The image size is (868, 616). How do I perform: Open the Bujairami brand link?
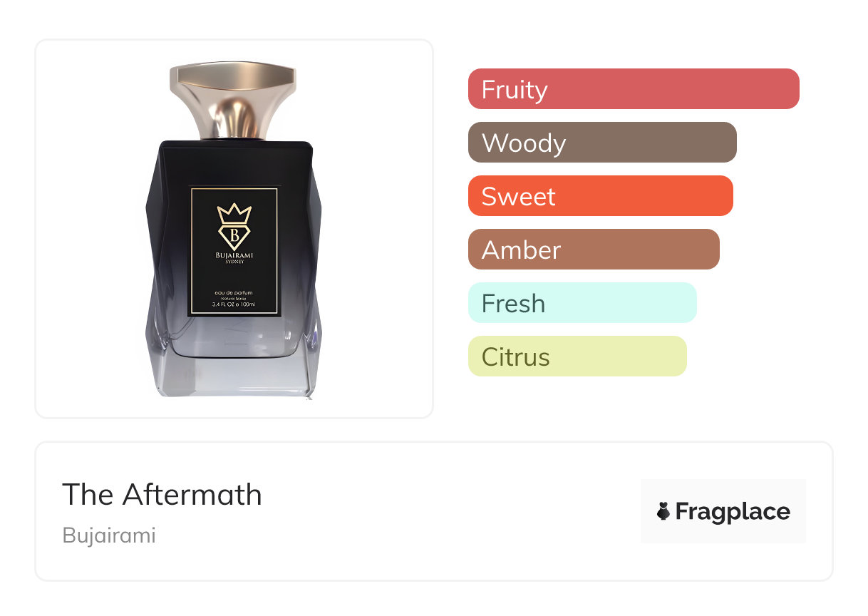coord(109,535)
